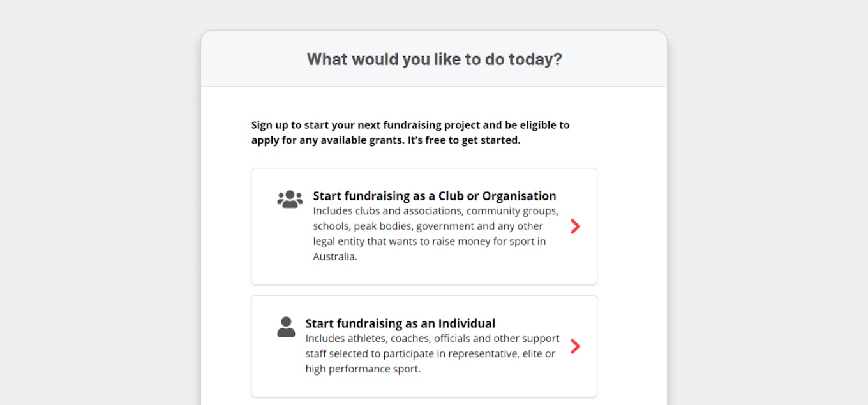Click the single person icon
This screenshot has height=405, width=868.
(x=286, y=327)
